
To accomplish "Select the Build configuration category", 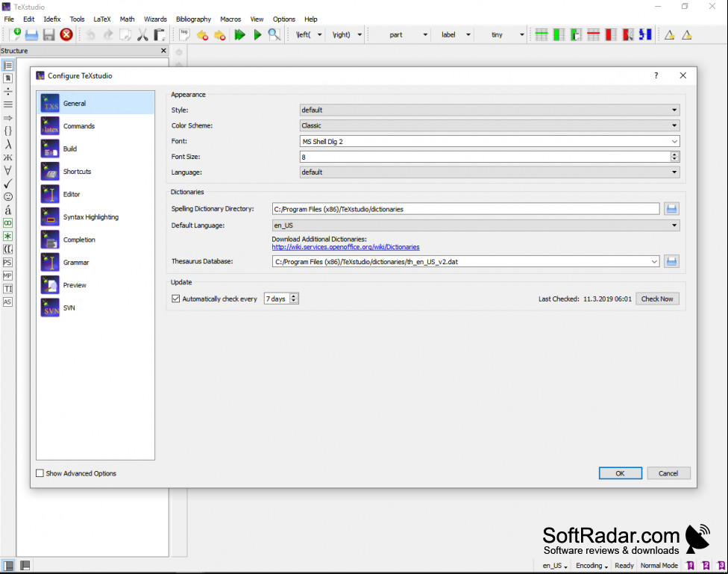I will pos(95,149).
